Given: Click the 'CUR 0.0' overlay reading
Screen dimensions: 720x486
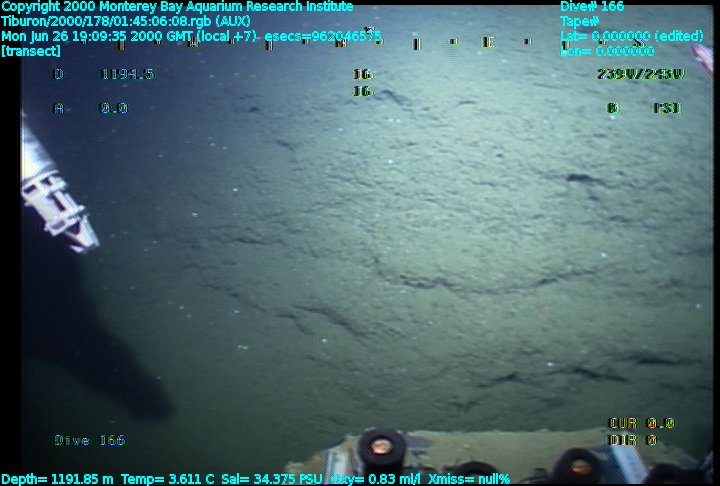Looking at the screenshot, I should [641, 423].
